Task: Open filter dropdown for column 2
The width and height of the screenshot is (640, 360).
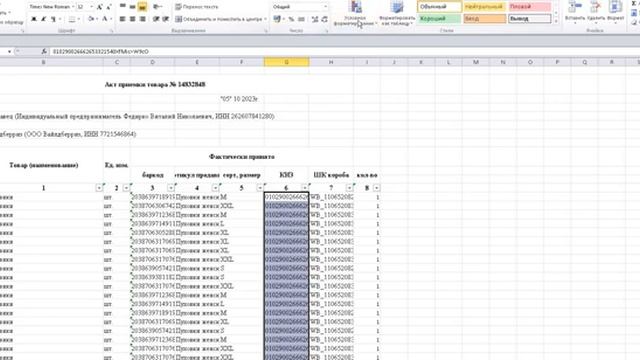Action: pyautogui.click(x=126, y=188)
